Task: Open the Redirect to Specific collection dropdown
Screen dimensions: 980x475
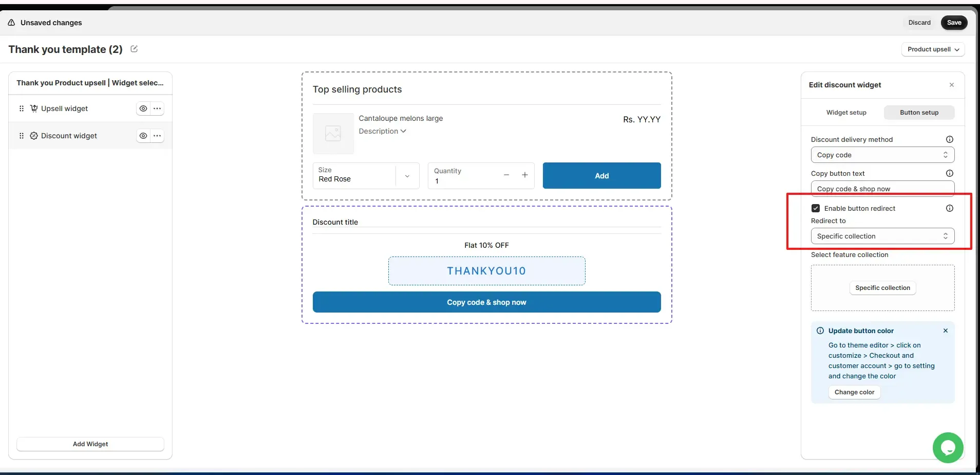Action: pyautogui.click(x=882, y=236)
